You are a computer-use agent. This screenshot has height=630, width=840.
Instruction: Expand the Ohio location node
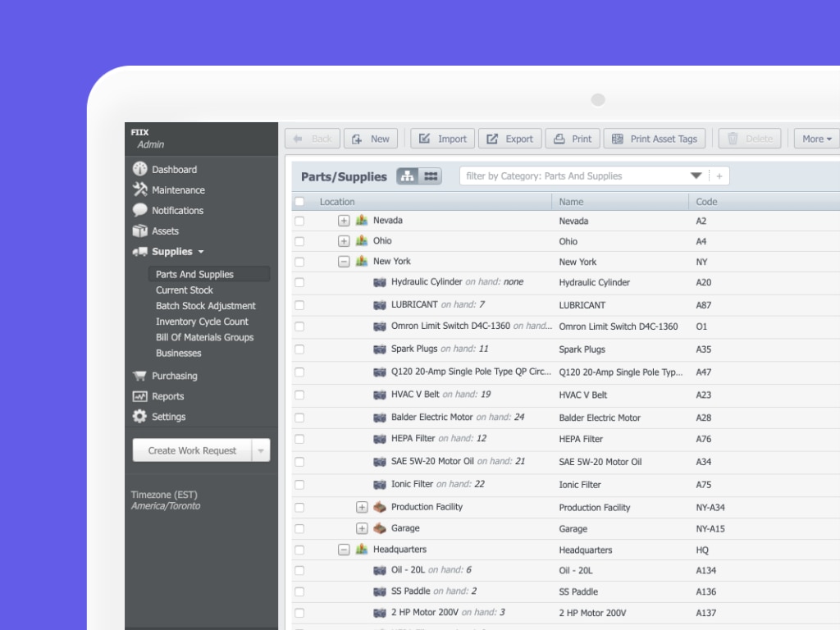pos(344,241)
